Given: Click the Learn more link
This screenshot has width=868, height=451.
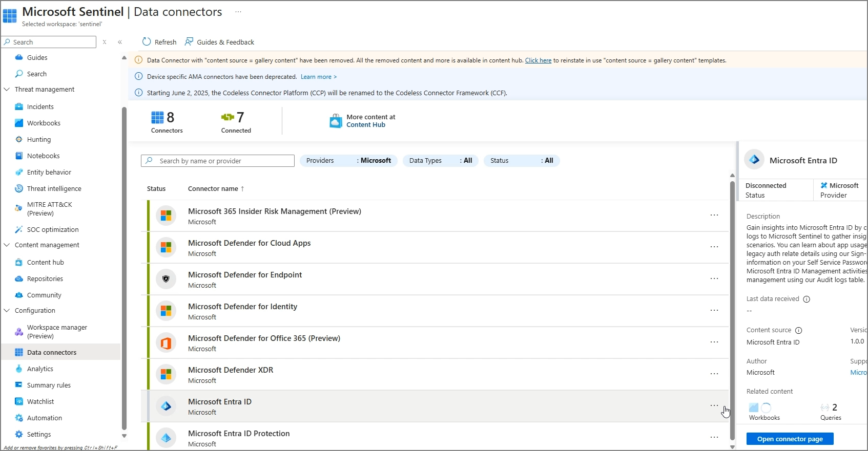Looking at the screenshot, I should tap(318, 77).
